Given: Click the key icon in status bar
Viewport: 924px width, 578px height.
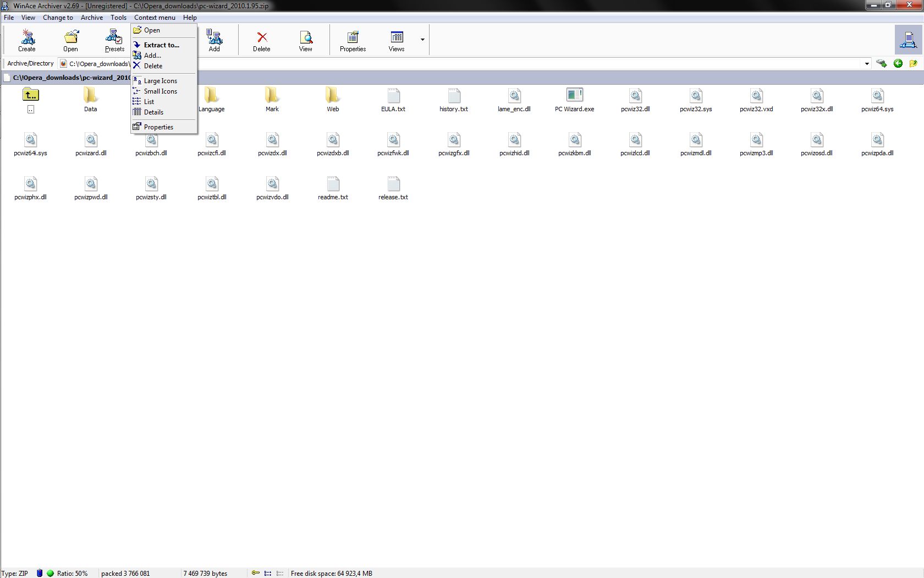Looking at the screenshot, I should [x=256, y=573].
